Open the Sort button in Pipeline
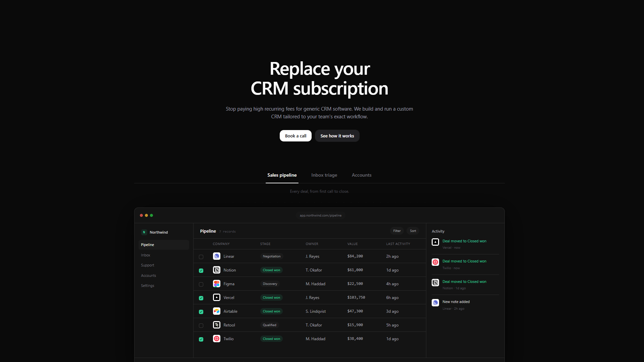The width and height of the screenshot is (644, 362). click(413, 231)
